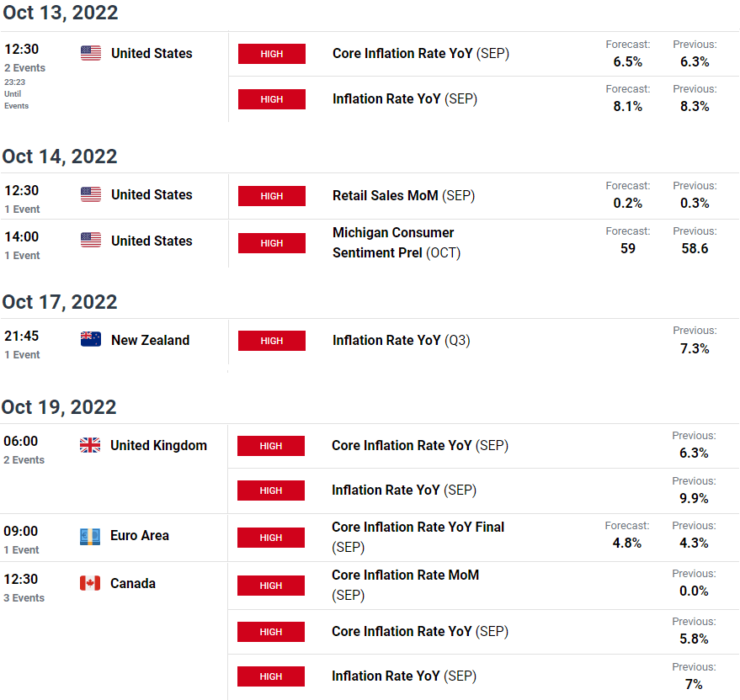Select the Oct 13, 2022 date header
The width and height of the screenshot is (740, 700).
coord(61,13)
